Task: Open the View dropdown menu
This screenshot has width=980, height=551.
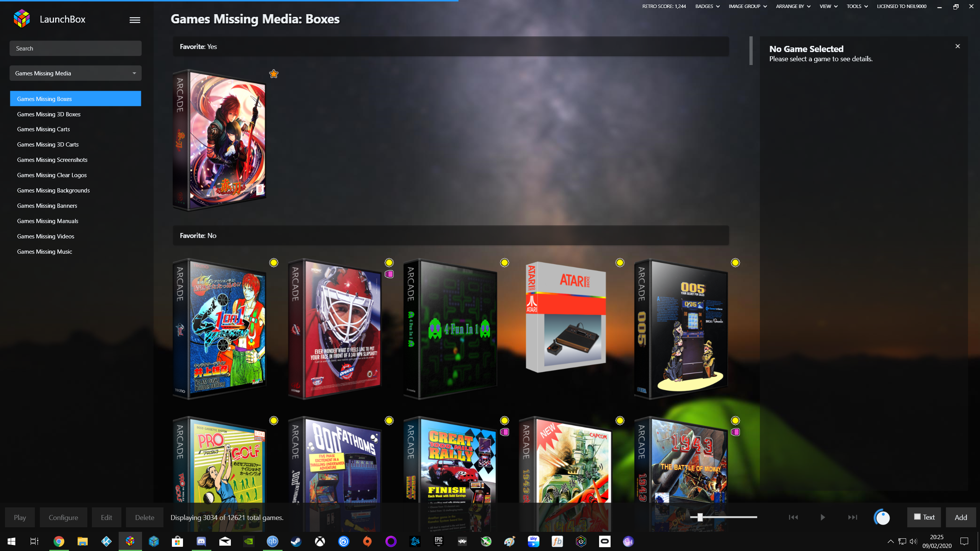Action: point(828,7)
